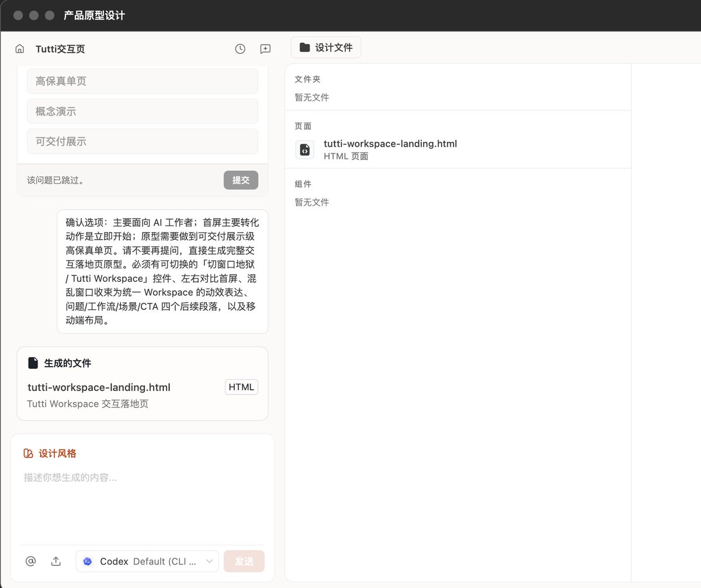Click the 发送 send button
701x588 pixels.
pyautogui.click(x=244, y=561)
